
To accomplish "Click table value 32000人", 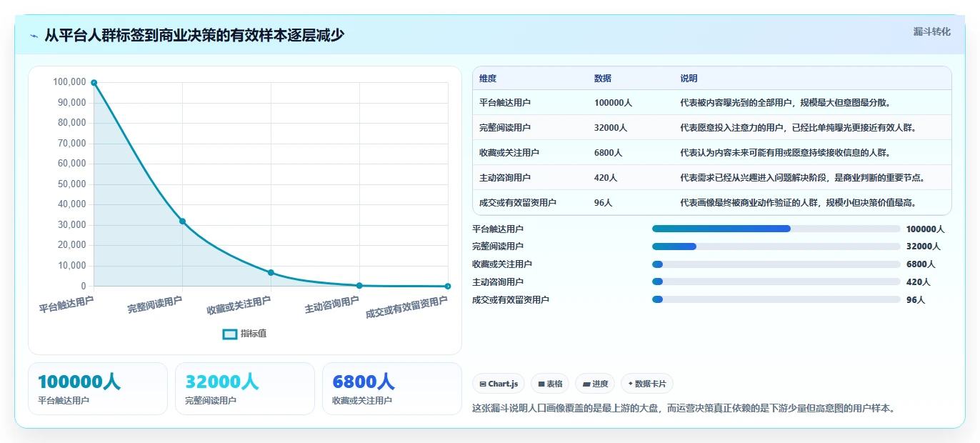I will (611, 128).
